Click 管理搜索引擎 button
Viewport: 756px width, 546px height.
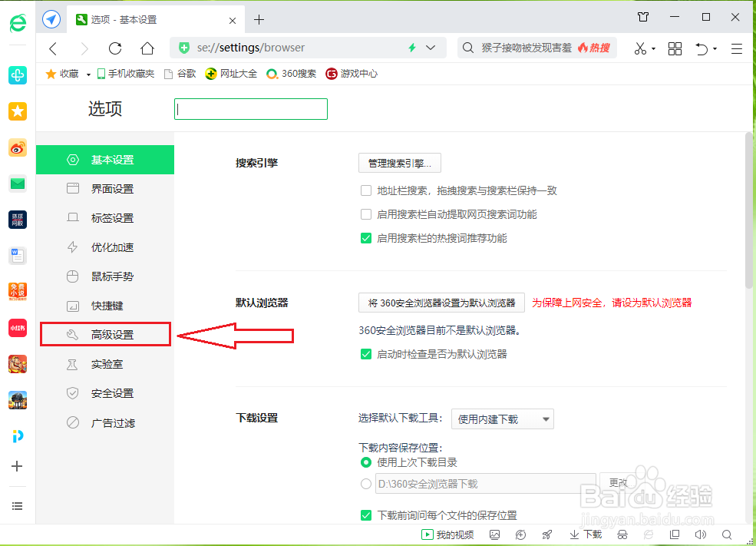point(399,163)
